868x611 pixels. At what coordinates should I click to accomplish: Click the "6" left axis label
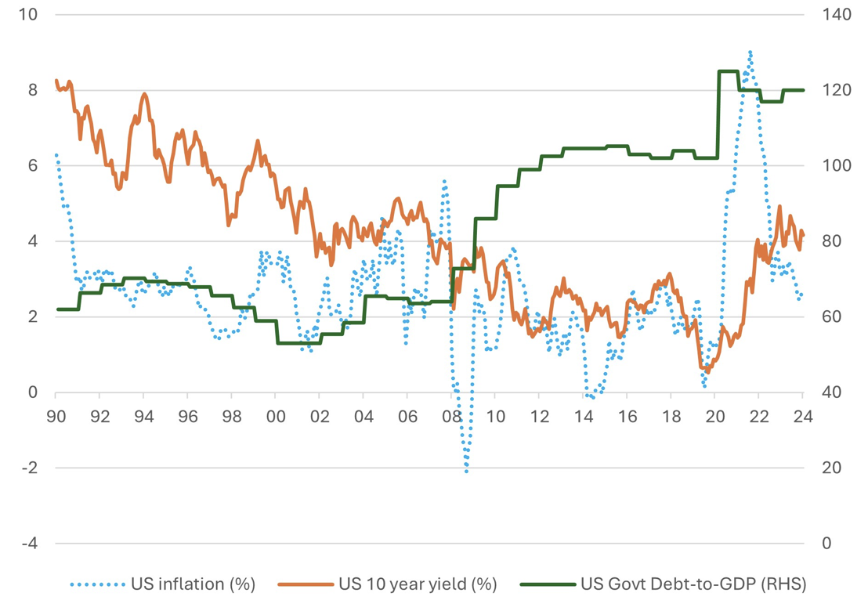point(35,166)
